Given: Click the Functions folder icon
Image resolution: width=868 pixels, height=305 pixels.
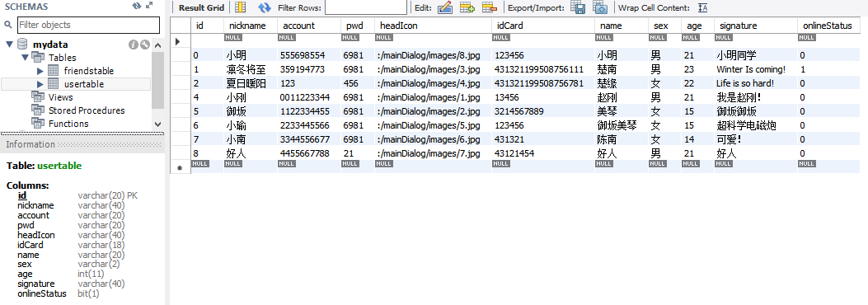Looking at the screenshot, I should pos(38,124).
